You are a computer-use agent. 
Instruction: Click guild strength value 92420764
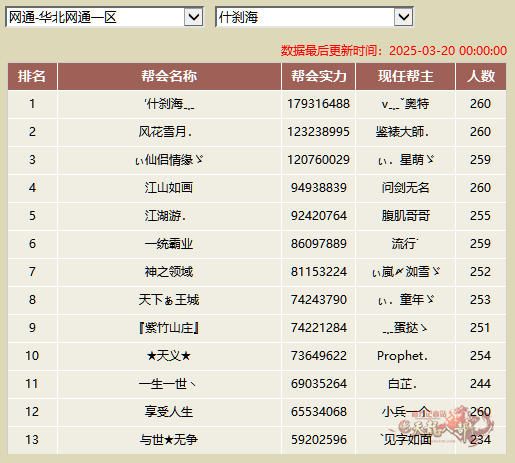tap(319, 216)
